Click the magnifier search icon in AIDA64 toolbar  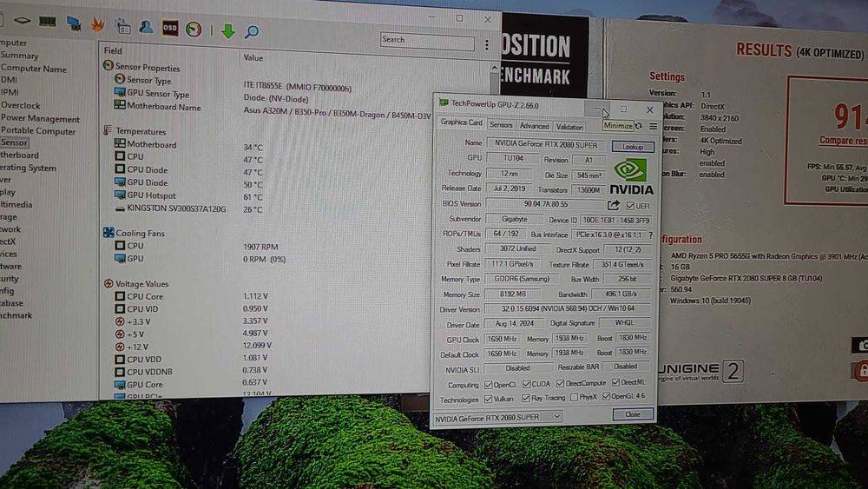(x=252, y=31)
